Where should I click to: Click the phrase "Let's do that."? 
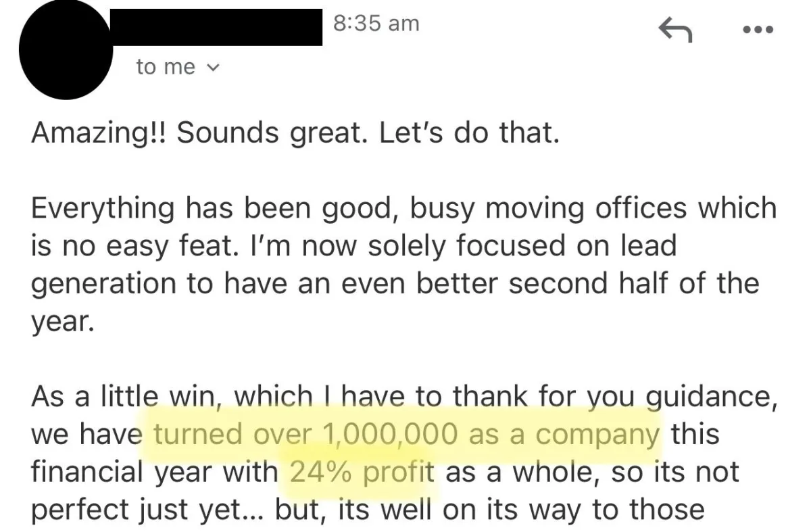(470, 134)
